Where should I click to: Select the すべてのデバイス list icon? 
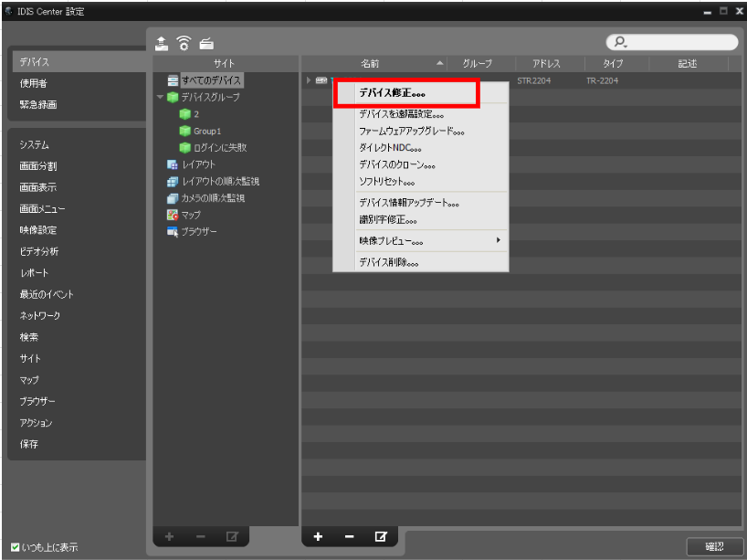pos(173,80)
